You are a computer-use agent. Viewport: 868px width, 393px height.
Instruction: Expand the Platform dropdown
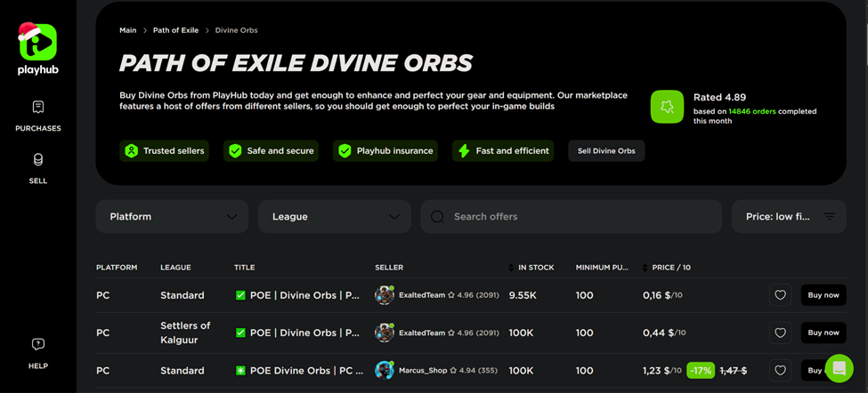172,217
